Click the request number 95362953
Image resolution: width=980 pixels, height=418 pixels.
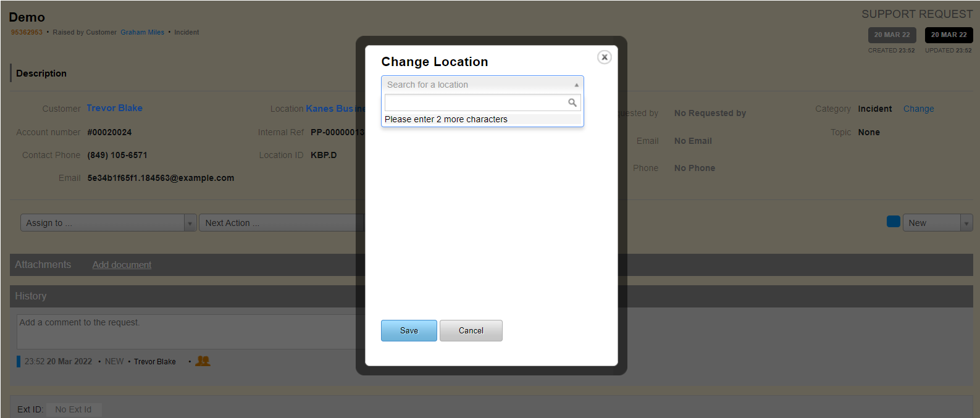pos(27,32)
